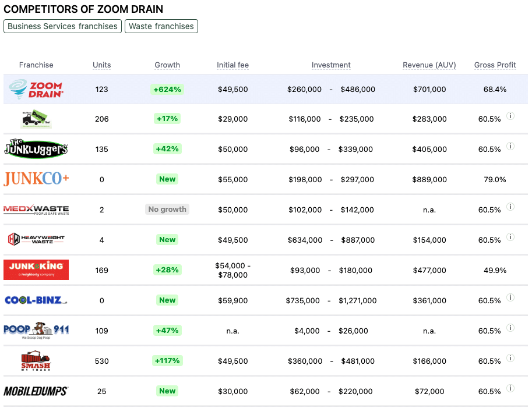Image resolution: width=532 pixels, height=415 pixels.
Task: Click the $54,000 - $78,000 initial fee
Action: 232,270
